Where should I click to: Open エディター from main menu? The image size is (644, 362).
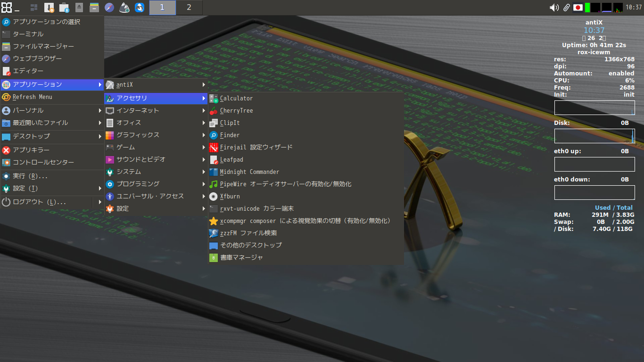(x=52, y=71)
